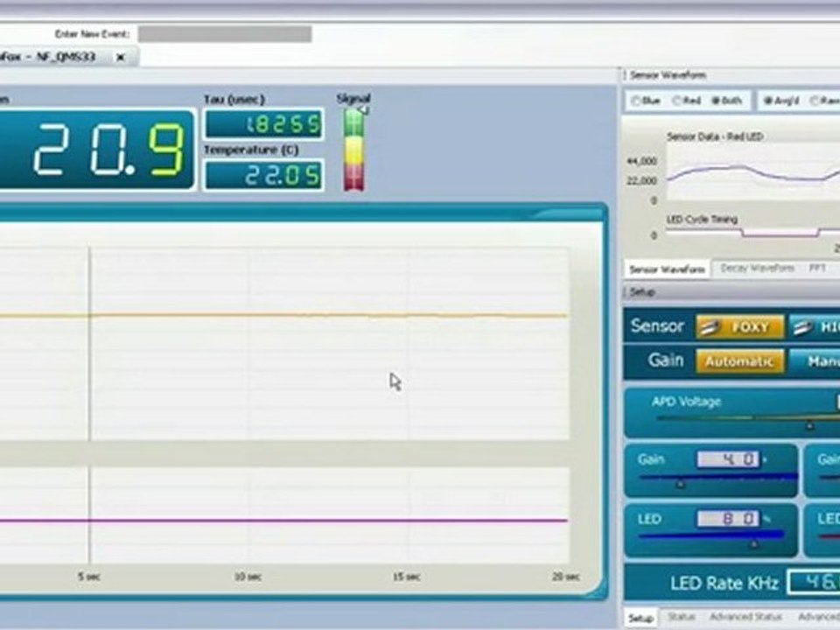Click the 15 sec time axis label

[407, 577]
